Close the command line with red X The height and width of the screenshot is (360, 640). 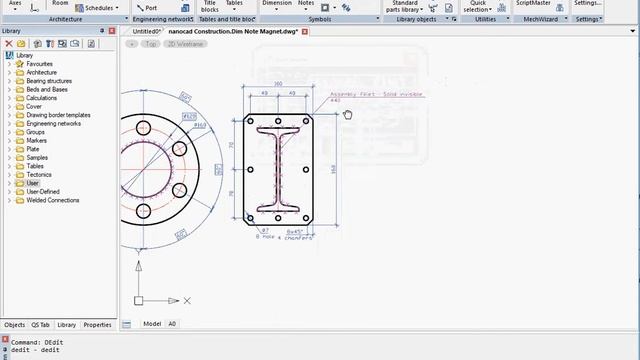click(x=5, y=339)
